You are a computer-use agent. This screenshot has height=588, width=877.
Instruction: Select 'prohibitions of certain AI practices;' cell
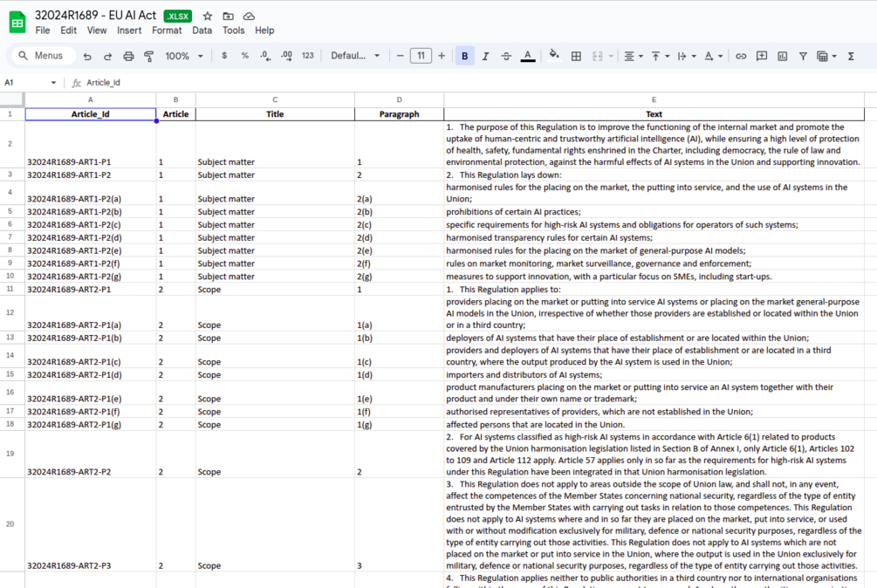654,212
